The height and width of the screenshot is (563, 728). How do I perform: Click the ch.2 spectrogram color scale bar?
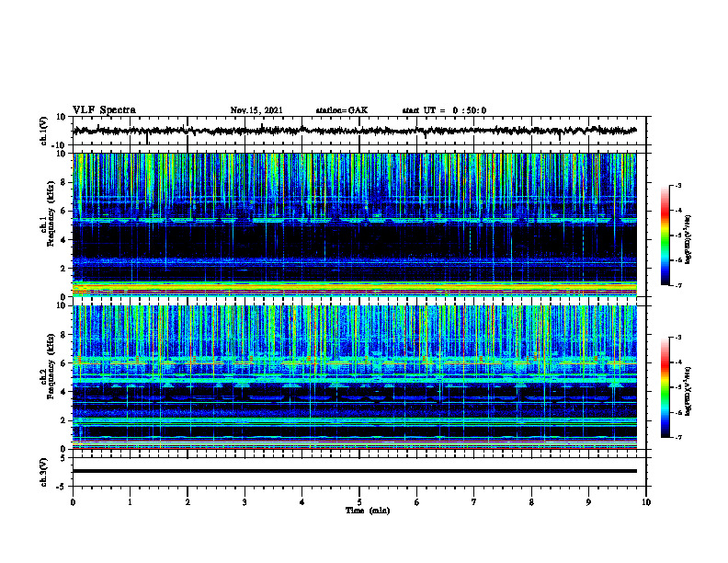pyautogui.click(x=665, y=387)
